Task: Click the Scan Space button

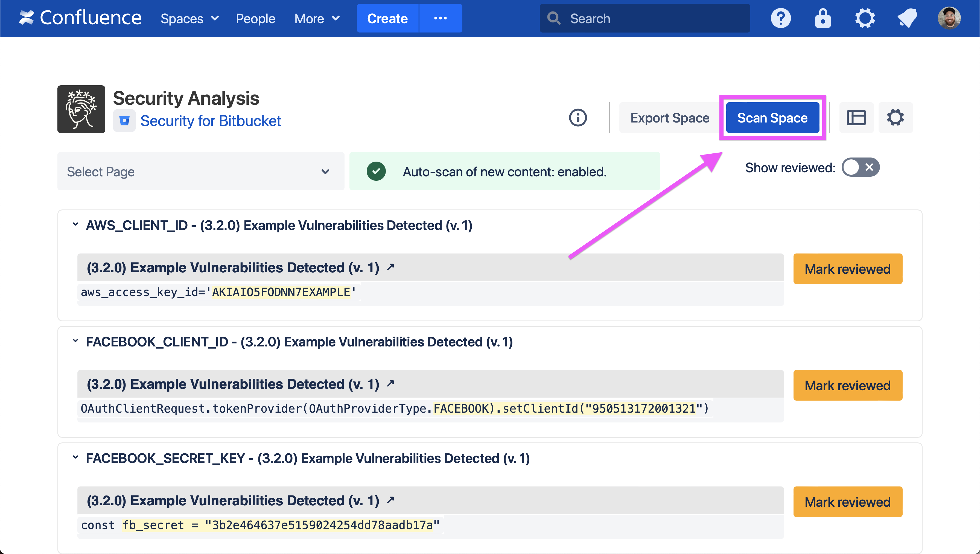Action: 772,118
